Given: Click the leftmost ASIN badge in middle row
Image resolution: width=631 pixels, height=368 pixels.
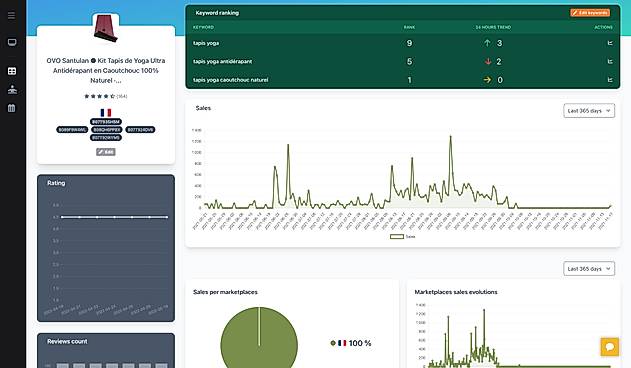Looking at the screenshot, I should click(72, 130).
